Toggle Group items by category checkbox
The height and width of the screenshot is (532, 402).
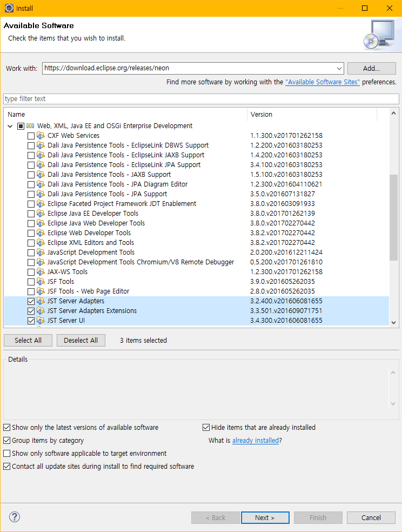[7, 441]
